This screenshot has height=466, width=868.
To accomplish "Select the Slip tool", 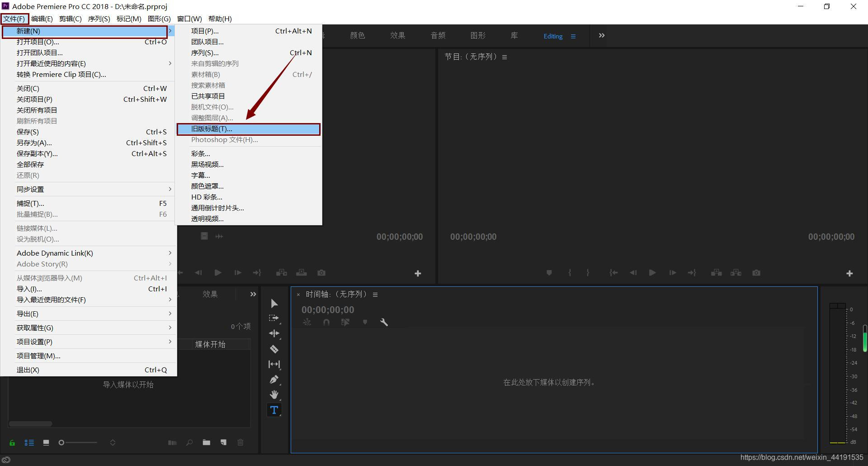I will 274,364.
